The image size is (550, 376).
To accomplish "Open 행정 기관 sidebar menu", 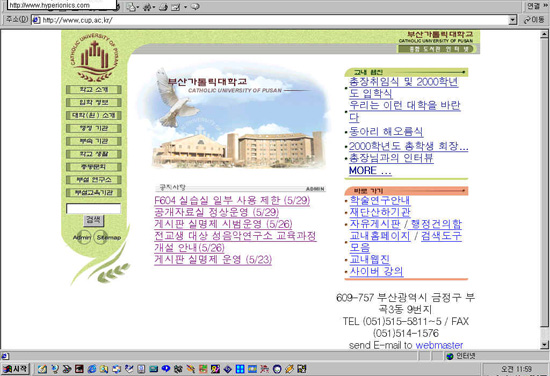I will (x=94, y=128).
